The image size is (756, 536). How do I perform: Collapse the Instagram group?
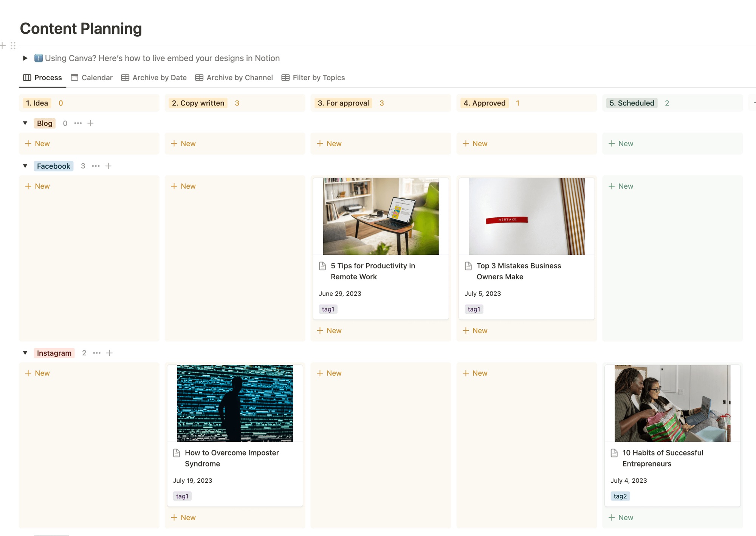point(25,353)
